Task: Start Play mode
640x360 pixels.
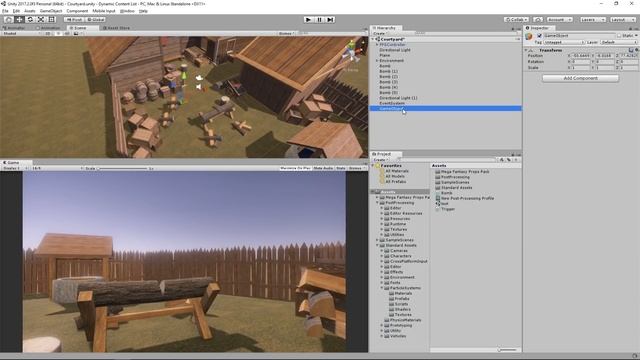Action: (309, 19)
